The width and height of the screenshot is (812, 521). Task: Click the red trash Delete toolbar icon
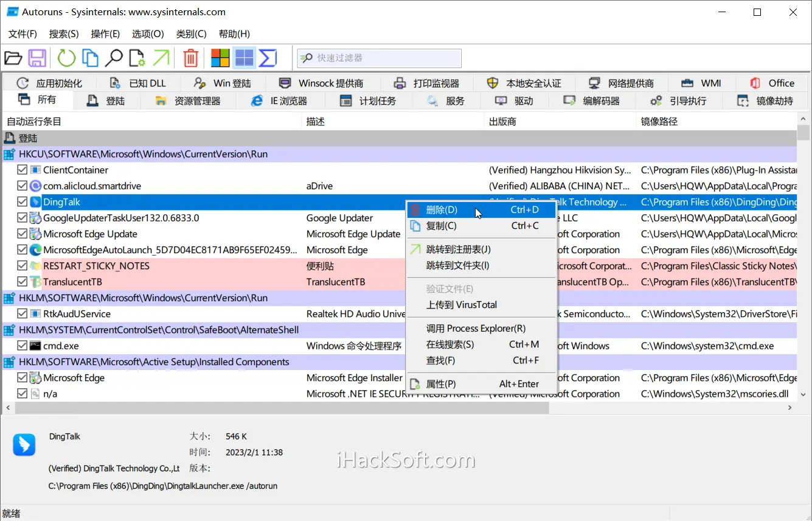[191, 58]
